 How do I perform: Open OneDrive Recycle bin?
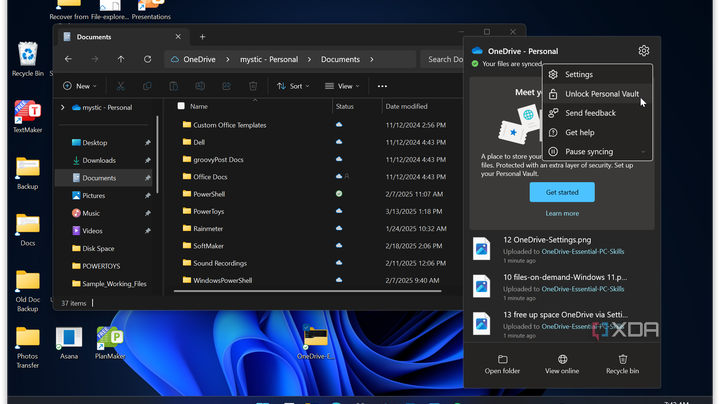tap(622, 365)
